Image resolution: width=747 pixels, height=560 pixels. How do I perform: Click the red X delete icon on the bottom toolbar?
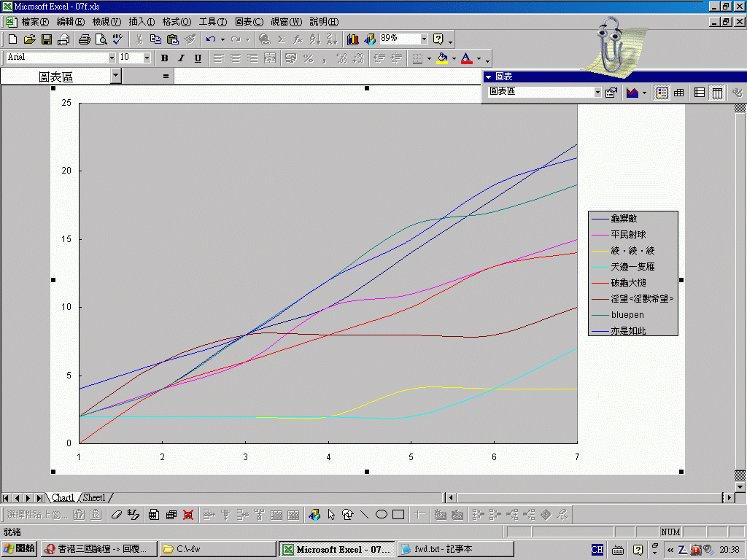(x=188, y=515)
